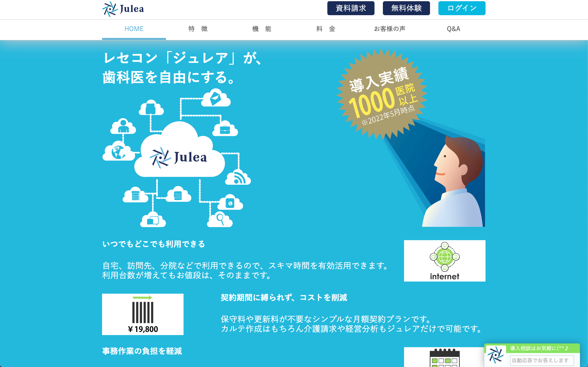Click the internet globe image
588x367 pixels.
point(445,261)
